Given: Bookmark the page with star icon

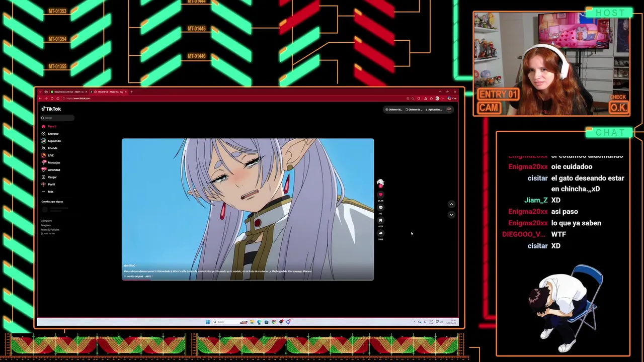Looking at the screenshot, I should coord(413,99).
